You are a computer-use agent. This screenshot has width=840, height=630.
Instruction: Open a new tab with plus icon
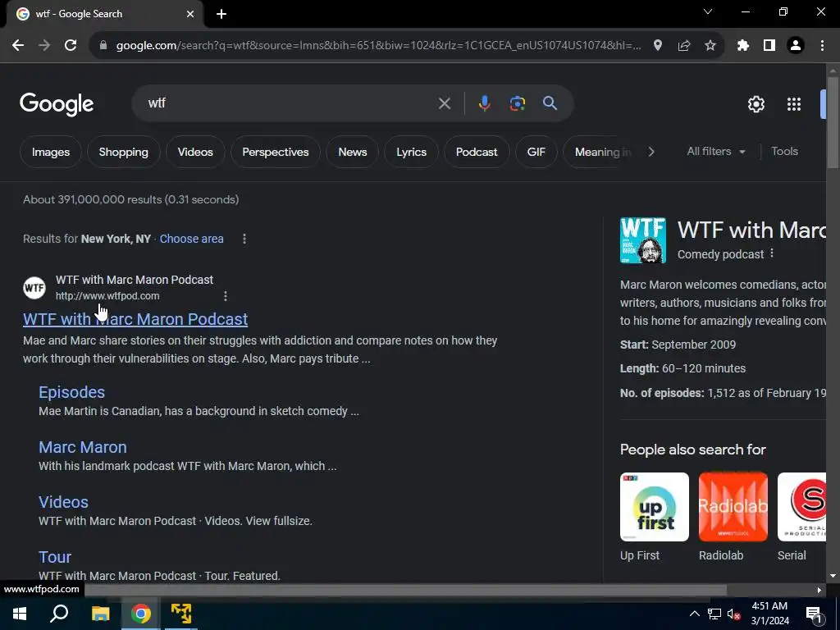(221, 15)
